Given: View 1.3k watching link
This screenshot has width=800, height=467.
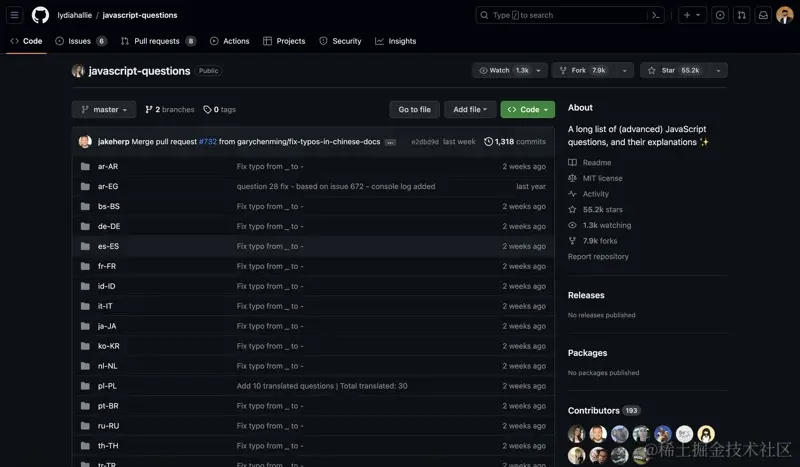Looking at the screenshot, I should pyautogui.click(x=599, y=225).
